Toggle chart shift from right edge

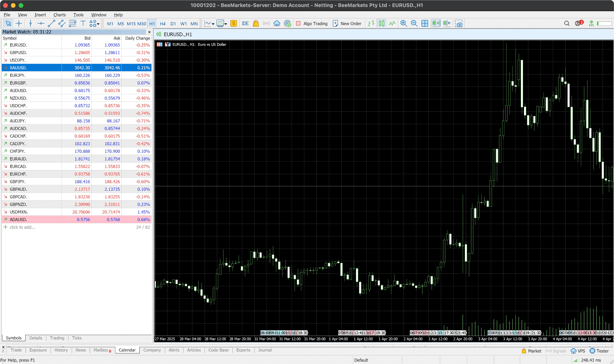[447, 24]
